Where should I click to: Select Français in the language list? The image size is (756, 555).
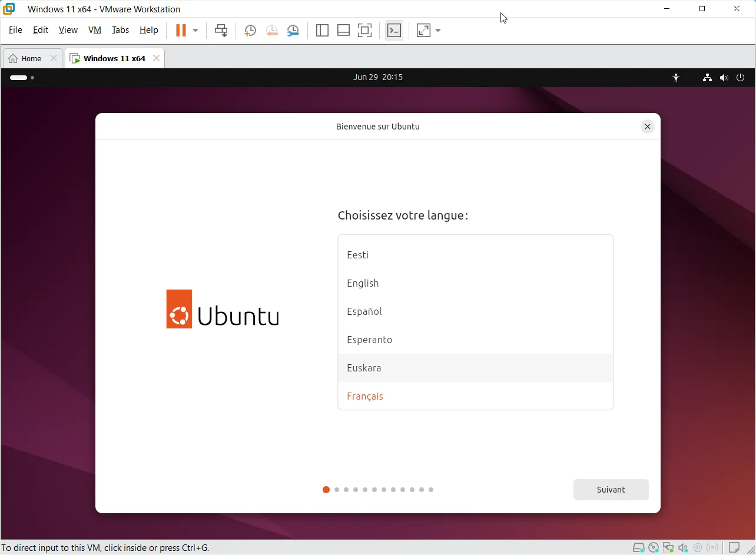[475, 396]
